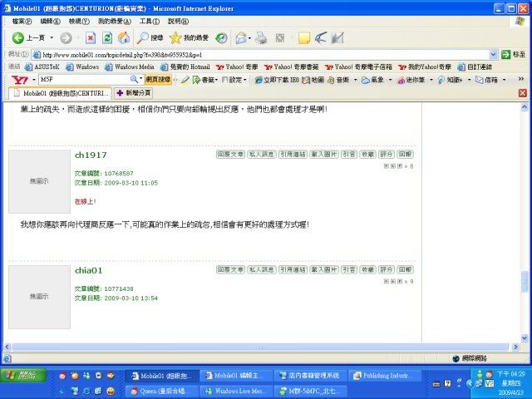This screenshot has height=399, width=532.
Task: Click the Print icon in toolbar
Action: click(262, 38)
